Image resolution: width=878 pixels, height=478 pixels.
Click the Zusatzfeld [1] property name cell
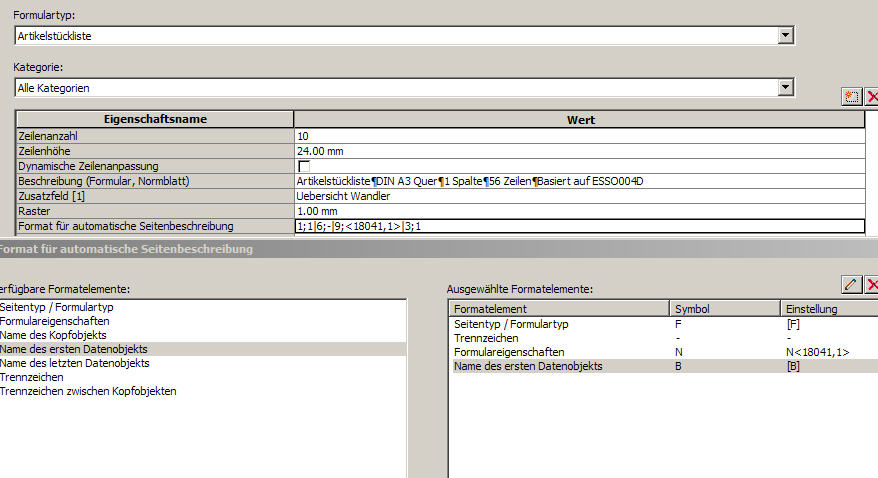click(155, 196)
